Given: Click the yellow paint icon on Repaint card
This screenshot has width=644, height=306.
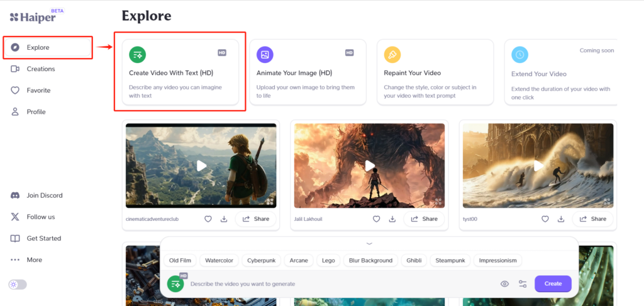Looking at the screenshot, I should (392, 55).
